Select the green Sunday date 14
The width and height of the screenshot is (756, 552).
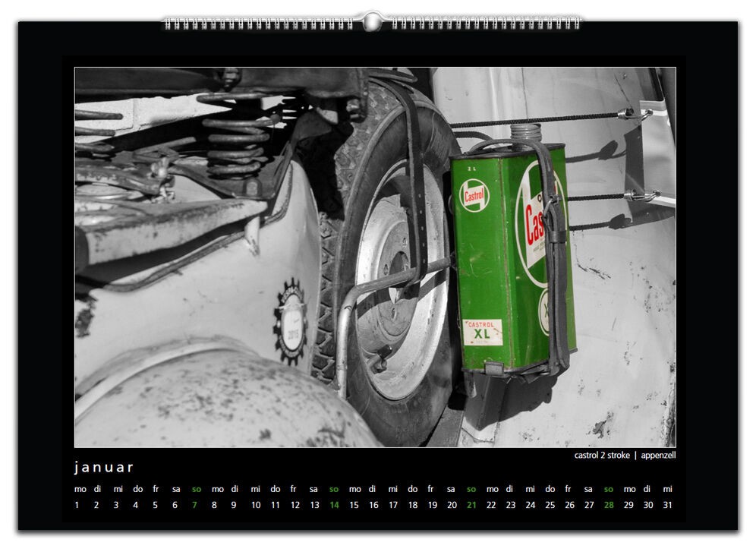tap(334, 505)
